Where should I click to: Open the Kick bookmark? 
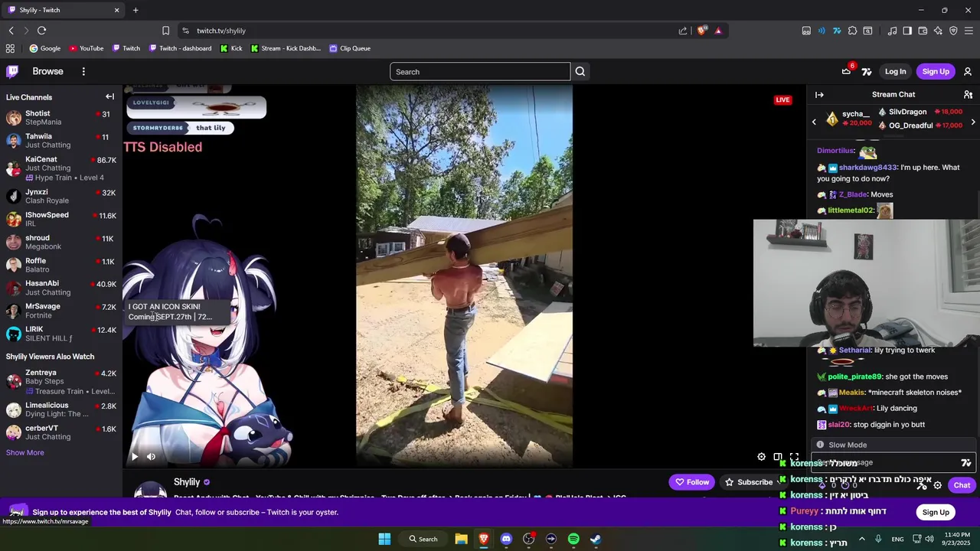click(x=231, y=48)
